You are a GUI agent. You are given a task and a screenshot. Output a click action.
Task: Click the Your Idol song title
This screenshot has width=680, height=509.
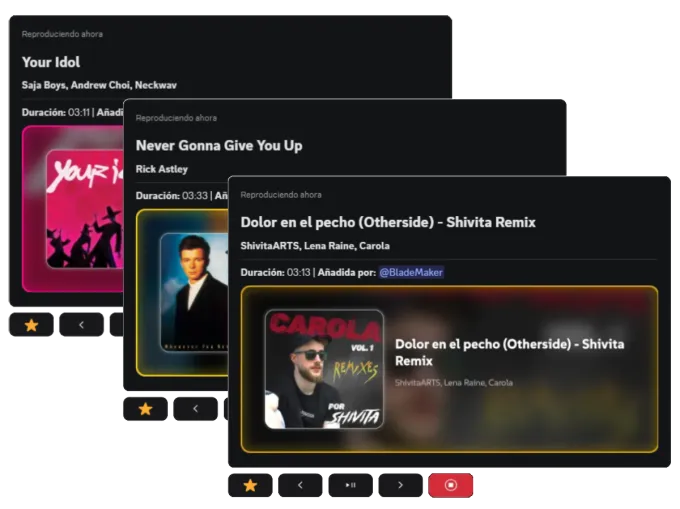[51, 62]
